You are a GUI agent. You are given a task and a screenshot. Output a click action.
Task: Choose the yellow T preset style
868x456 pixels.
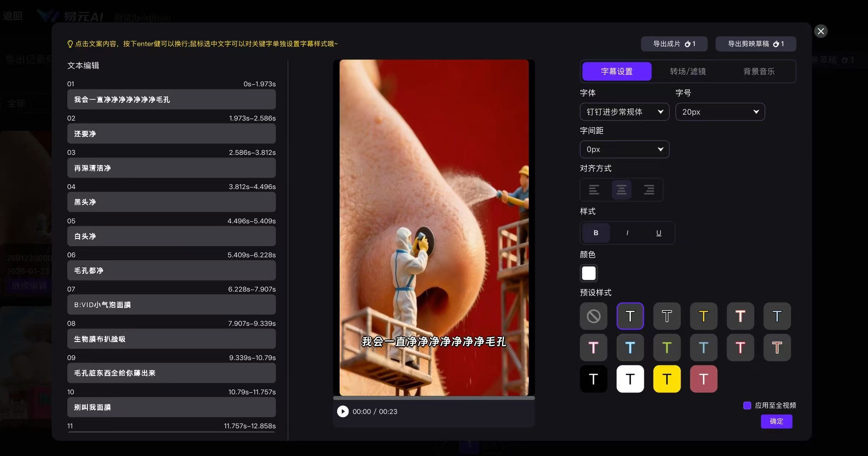[703, 316]
